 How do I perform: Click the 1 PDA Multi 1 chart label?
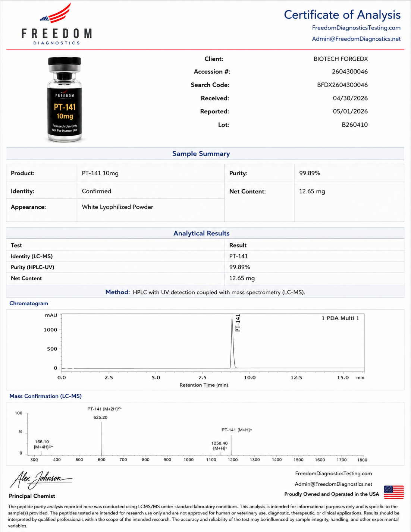coord(340,318)
